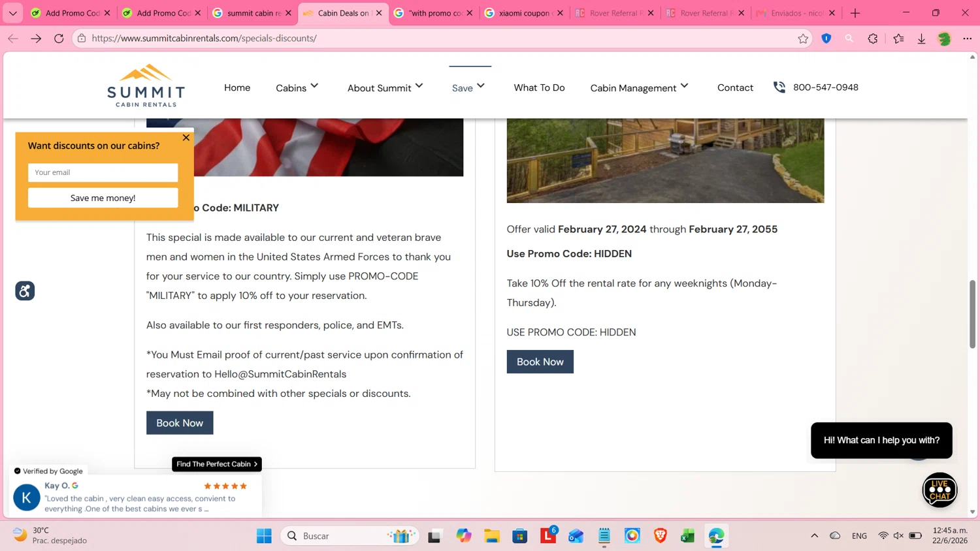Screen dimensions: 980x551
Task: Click the Summit Cabin Rentals logo
Action: (146, 86)
